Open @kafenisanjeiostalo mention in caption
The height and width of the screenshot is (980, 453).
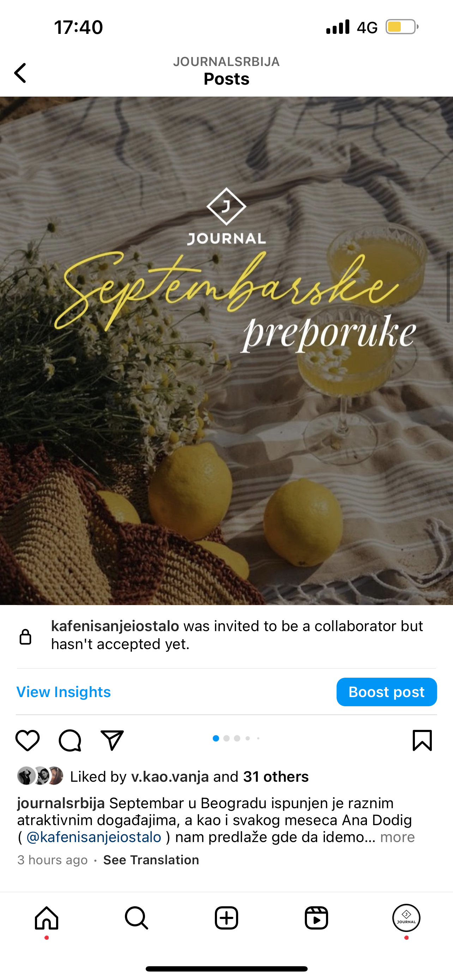point(93,837)
